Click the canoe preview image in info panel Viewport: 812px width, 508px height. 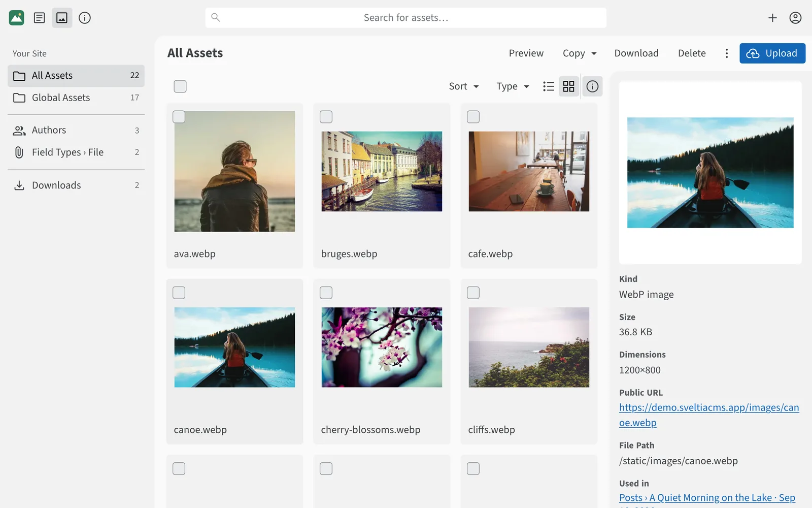(x=710, y=173)
